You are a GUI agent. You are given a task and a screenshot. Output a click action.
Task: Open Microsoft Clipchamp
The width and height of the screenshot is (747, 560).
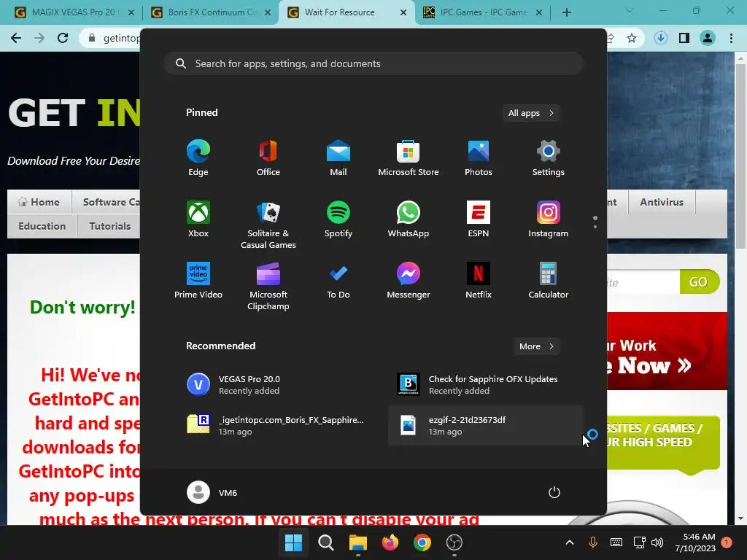(x=268, y=286)
